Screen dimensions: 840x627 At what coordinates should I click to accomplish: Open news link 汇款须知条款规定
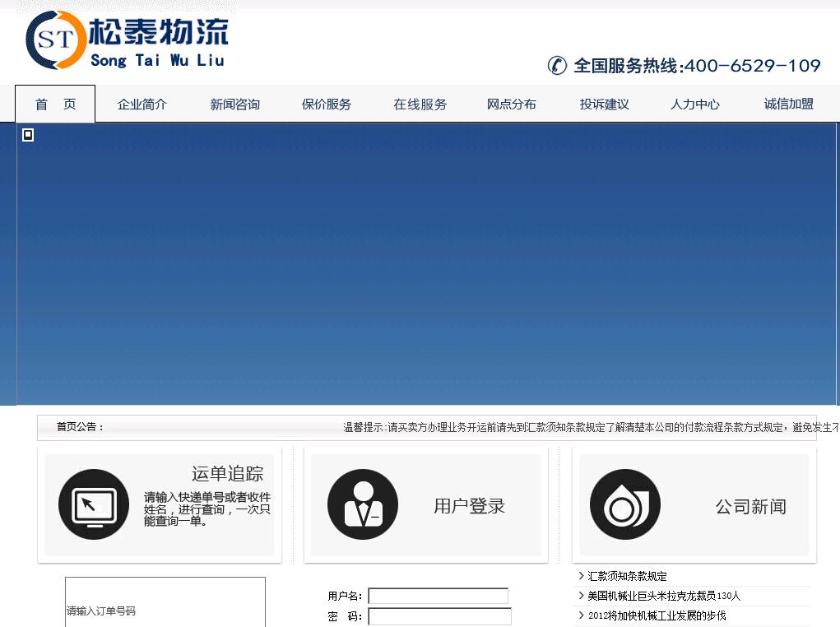627,576
